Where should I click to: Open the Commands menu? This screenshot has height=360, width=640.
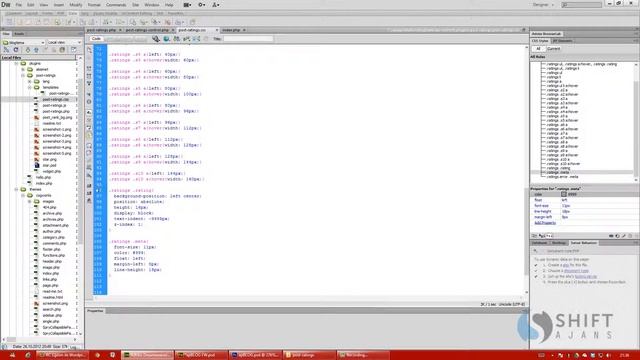pos(116,5)
